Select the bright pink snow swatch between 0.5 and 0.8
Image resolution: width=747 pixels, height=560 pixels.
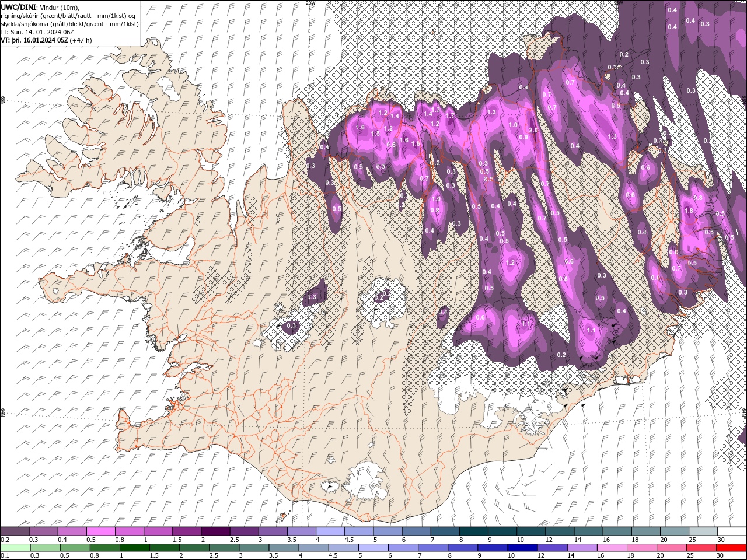pos(100,531)
